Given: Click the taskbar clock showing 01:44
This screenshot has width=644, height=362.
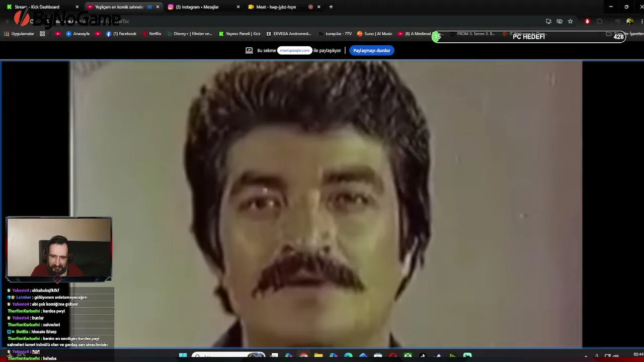Looking at the screenshot, I should 638,355.
